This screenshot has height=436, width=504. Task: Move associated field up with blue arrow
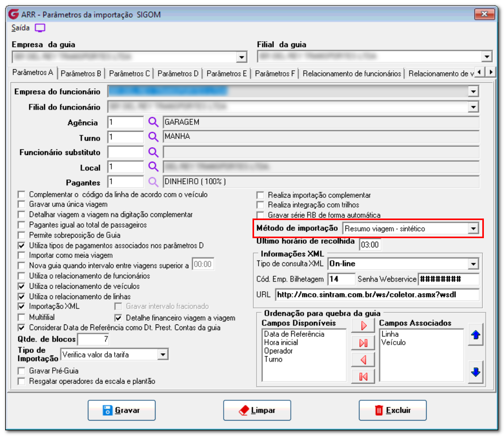pos(476,335)
